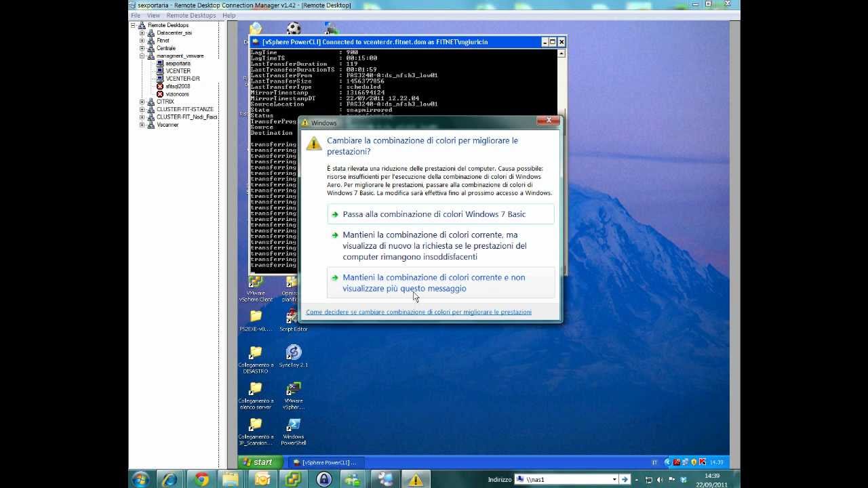
Task: Click in the Indirizzo address field
Action: tap(566, 479)
